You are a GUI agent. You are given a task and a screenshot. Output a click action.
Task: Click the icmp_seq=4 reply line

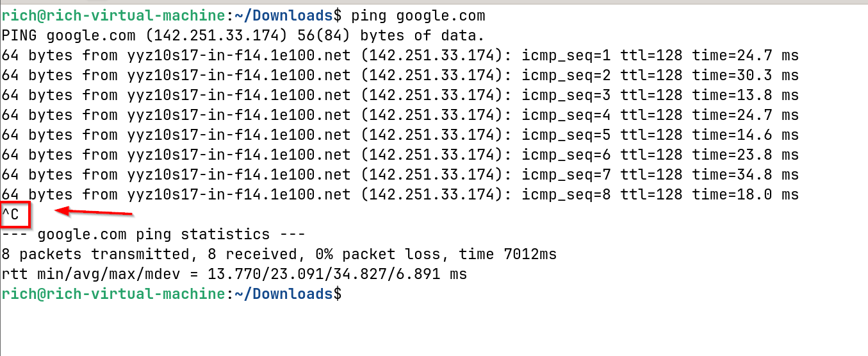tap(400, 115)
